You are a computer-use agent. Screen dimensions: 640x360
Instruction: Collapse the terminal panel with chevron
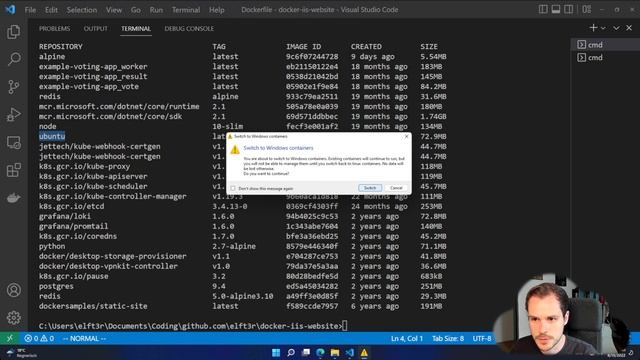[x=616, y=28]
